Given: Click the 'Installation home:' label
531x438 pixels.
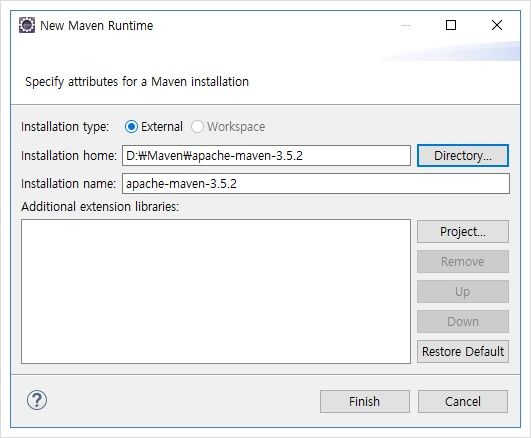Looking at the screenshot, I should (x=69, y=156).
